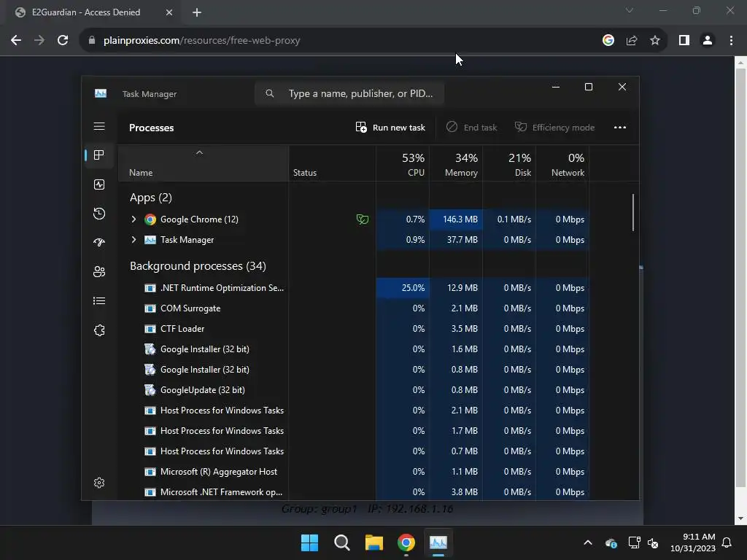Click the Run new task button
Viewport: 747px width, 560px height.
click(x=390, y=128)
